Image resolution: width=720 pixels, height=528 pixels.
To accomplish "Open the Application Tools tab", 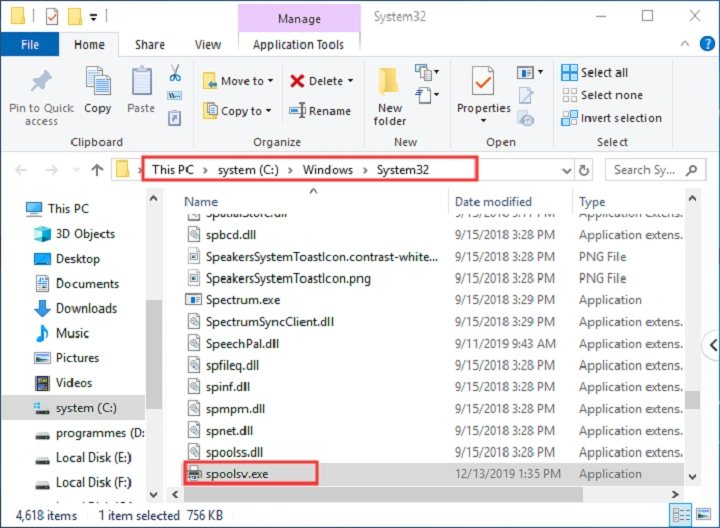I will point(298,45).
